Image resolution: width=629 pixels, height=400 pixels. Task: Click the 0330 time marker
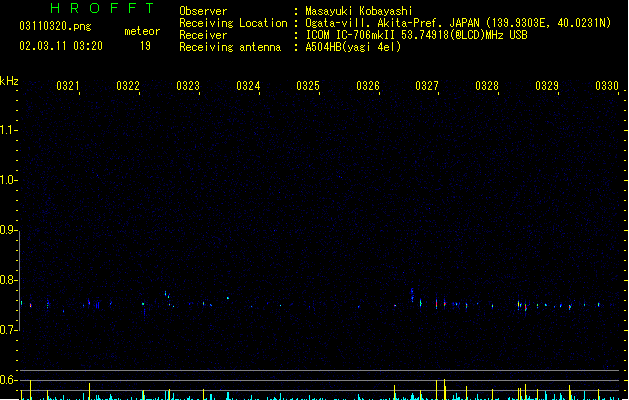click(x=607, y=86)
